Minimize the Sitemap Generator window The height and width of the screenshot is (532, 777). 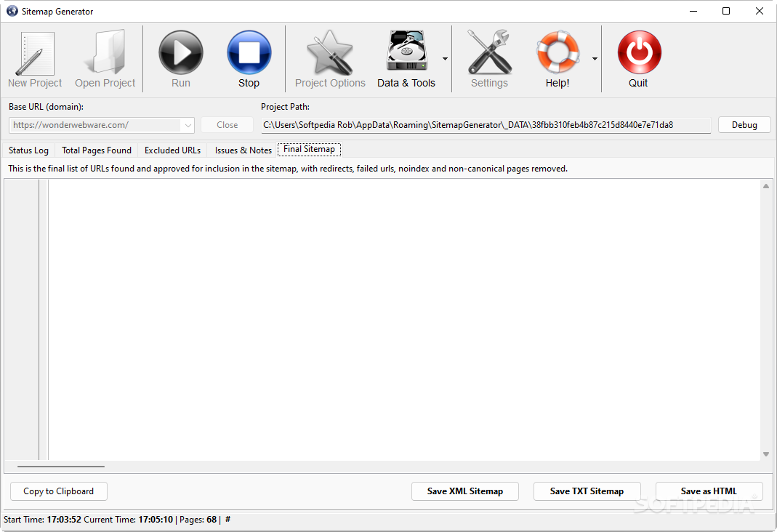click(693, 11)
